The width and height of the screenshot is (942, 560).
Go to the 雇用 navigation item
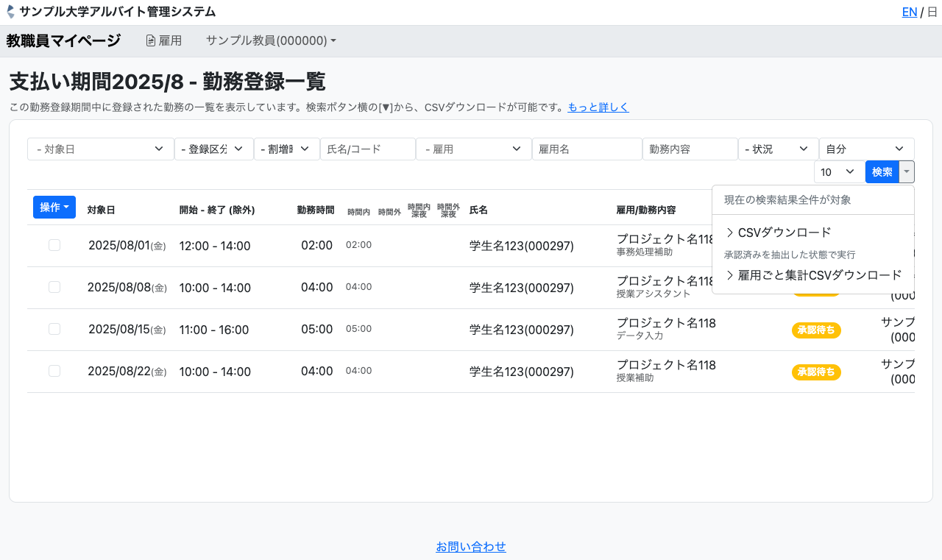[x=164, y=41]
